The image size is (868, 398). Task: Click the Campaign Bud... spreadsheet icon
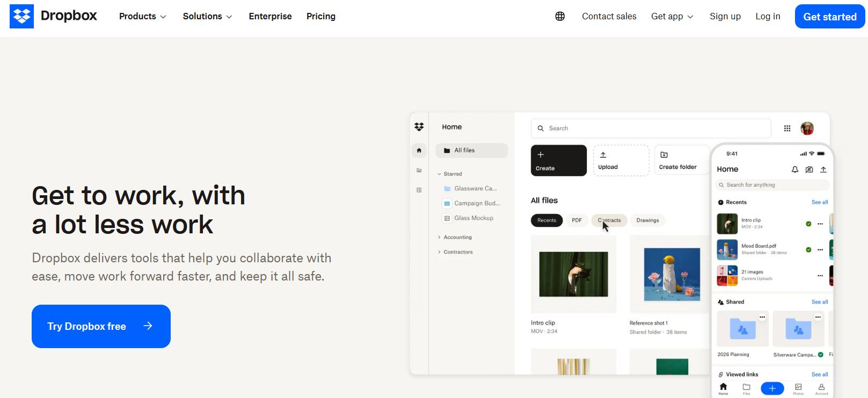(447, 203)
